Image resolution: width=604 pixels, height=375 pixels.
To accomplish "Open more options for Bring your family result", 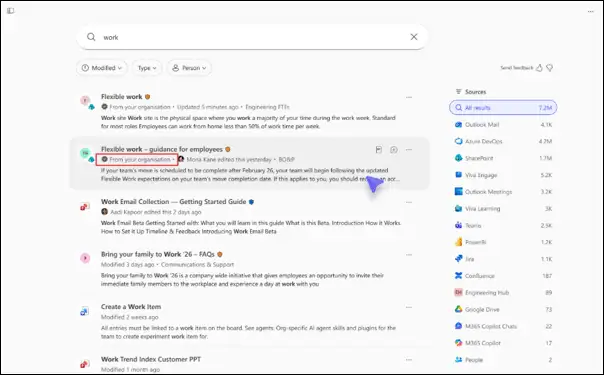I will coord(409,255).
